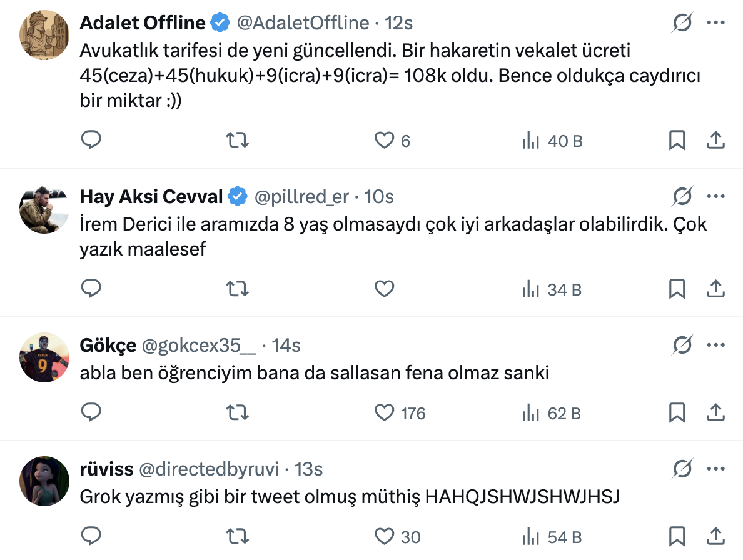Open the more options menu on Adalet Offline's tweet

click(x=717, y=22)
